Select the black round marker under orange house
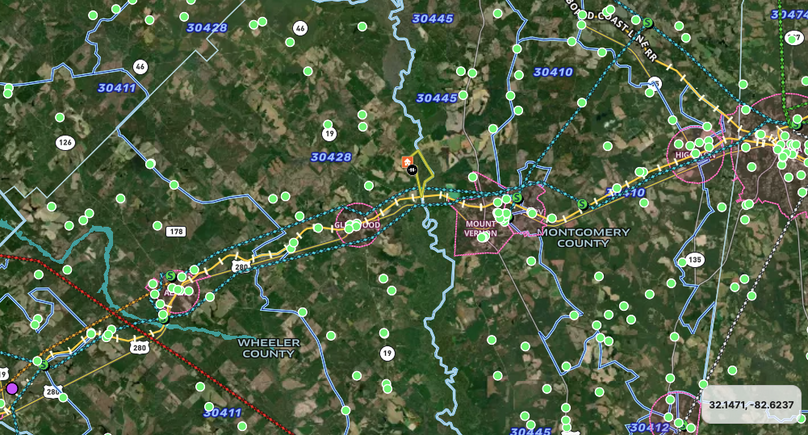The image size is (808, 435). click(412, 170)
